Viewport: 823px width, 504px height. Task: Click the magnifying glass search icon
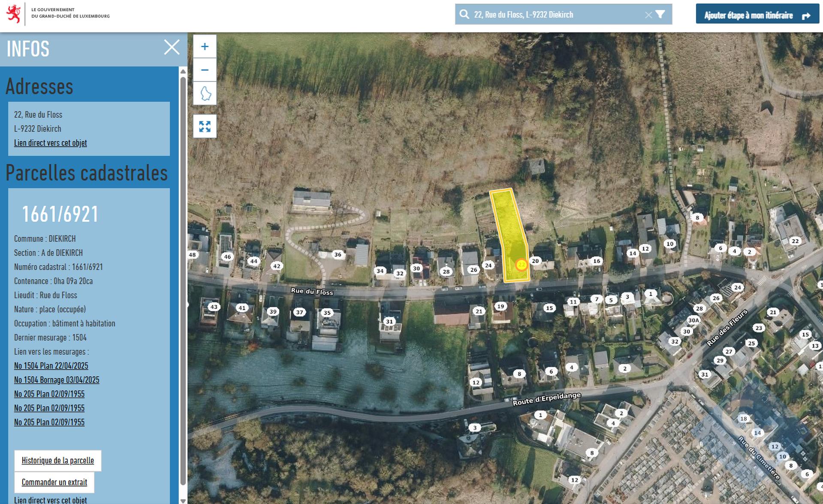click(464, 15)
